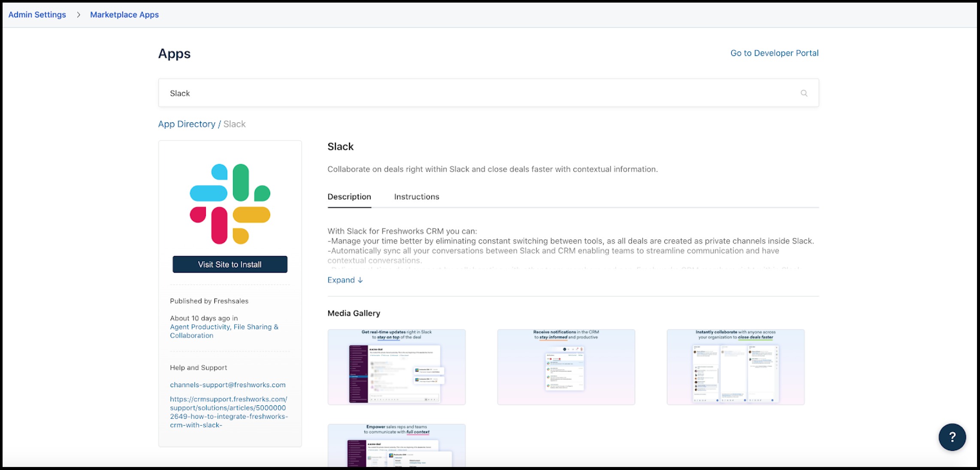Open the crmsupport.freshworks.com article link

229,412
